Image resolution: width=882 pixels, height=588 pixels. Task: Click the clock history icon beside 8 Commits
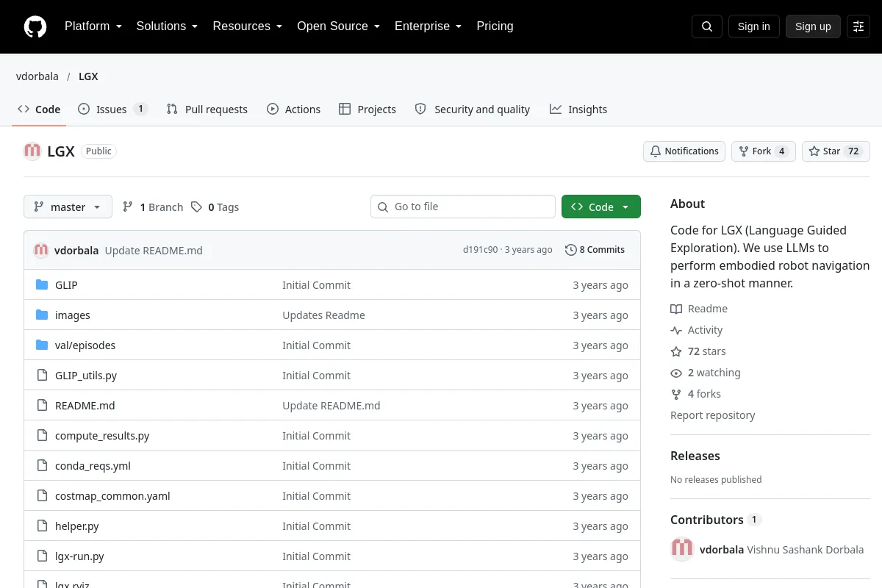570,250
